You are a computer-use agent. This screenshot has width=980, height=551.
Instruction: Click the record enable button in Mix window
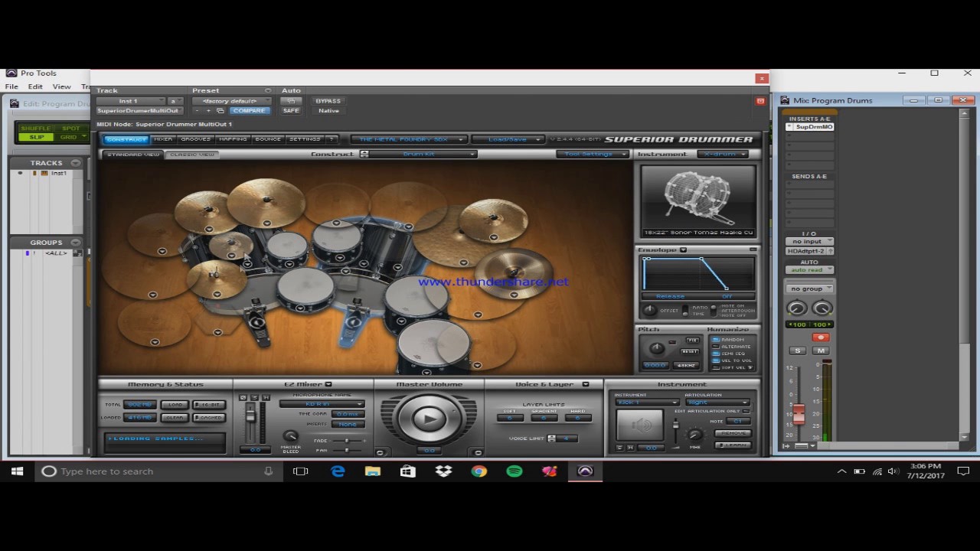[821, 337]
